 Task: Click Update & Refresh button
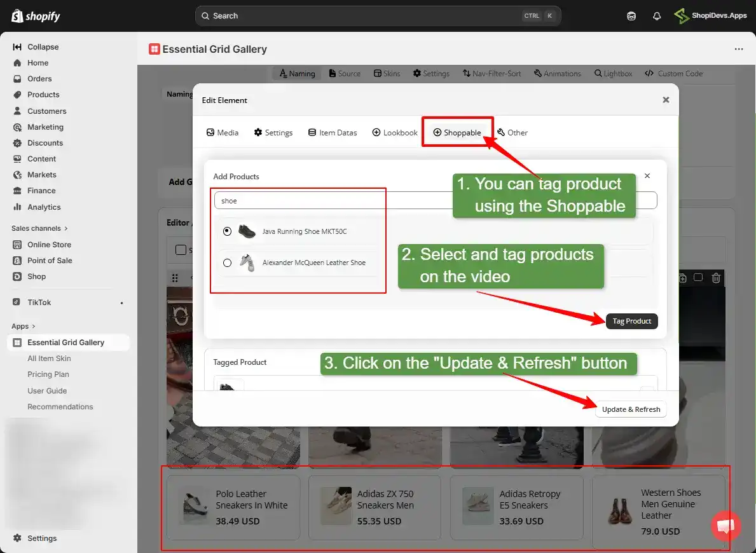(x=631, y=409)
